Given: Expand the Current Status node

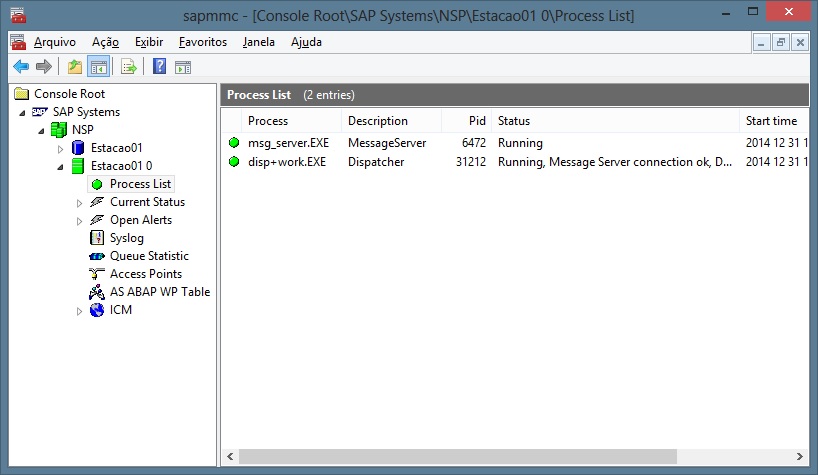Looking at the screenshot, I should pyautogui.click(x=80, y=202).
